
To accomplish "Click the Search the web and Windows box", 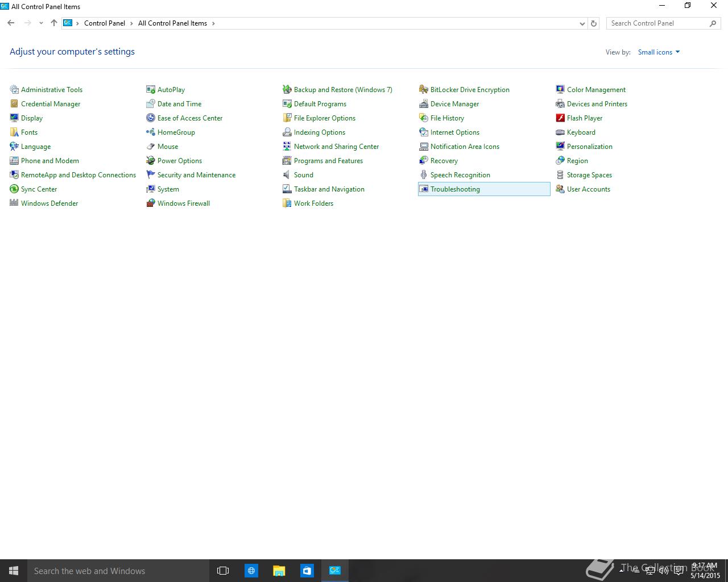I will point(118,571).
